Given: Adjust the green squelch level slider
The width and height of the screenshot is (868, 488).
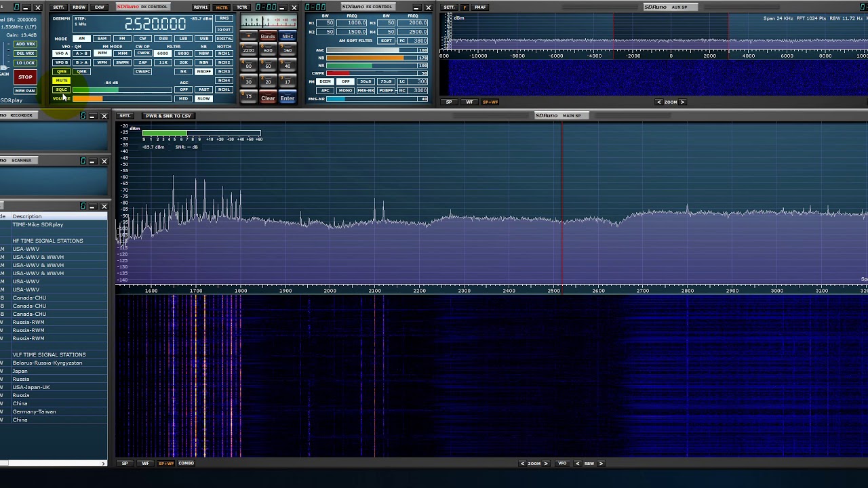Looking at the screenshot, I should click(x=122, y=89).
